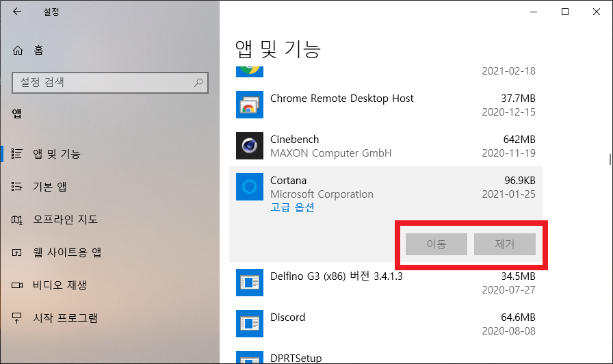Click the Delfino G3 app icon
This screenshot has width=613, height=364.
pyautogui.click(x=250, y=283)
